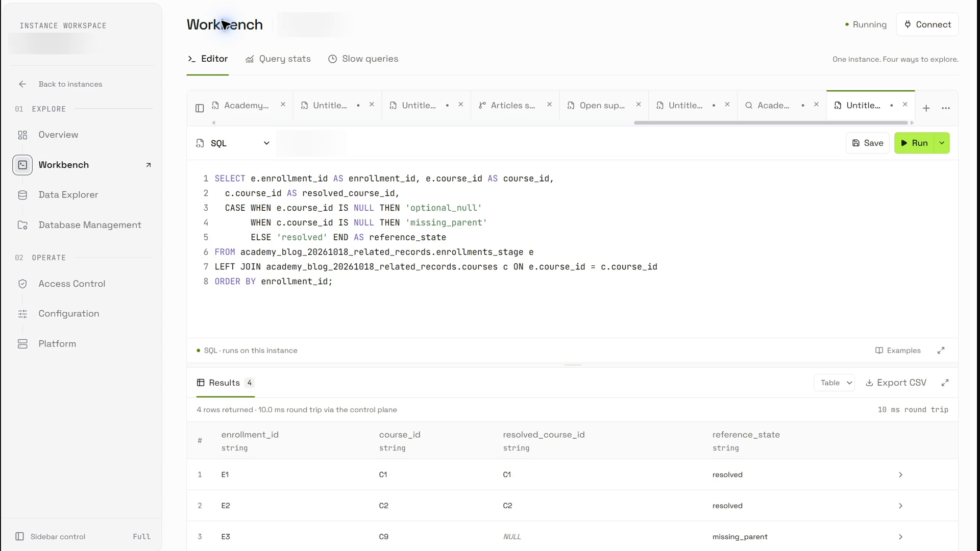The width and height of the screenshot is (980, 551).
Task: Run the SQL query
Action: click(914, 143)
